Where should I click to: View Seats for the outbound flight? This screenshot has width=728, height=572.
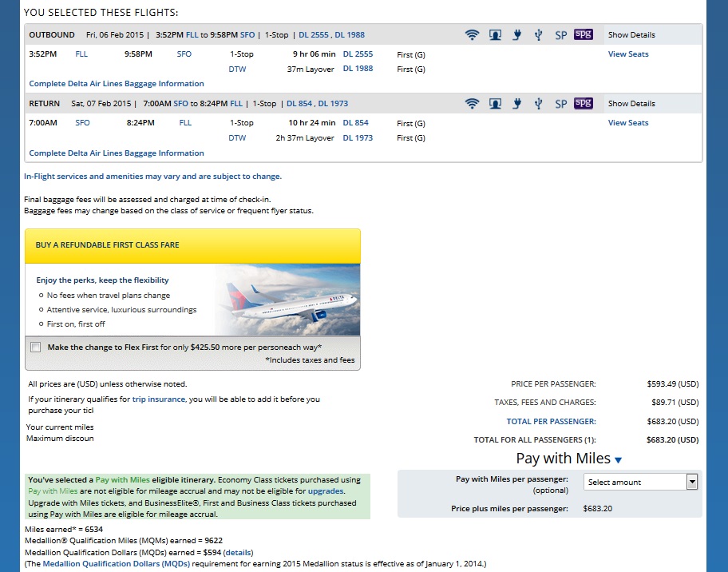click(x=628, y=54)
